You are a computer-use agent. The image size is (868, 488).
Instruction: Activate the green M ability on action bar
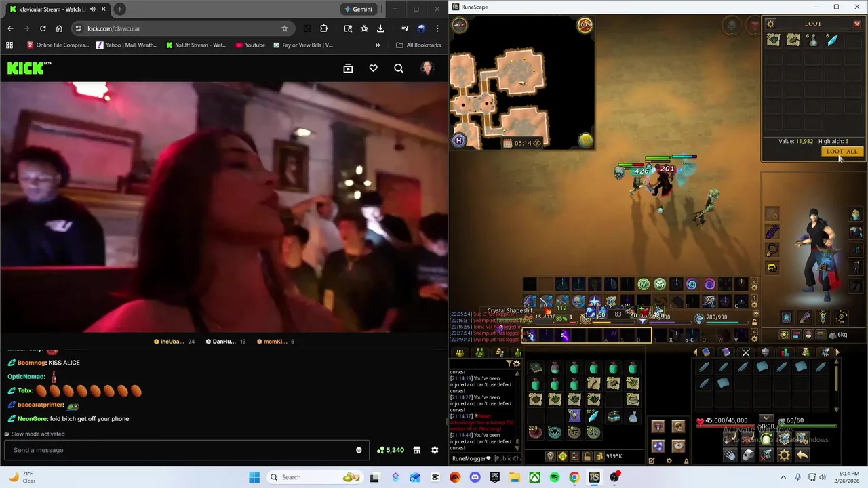pyautogui.click(x=644, y=284)
